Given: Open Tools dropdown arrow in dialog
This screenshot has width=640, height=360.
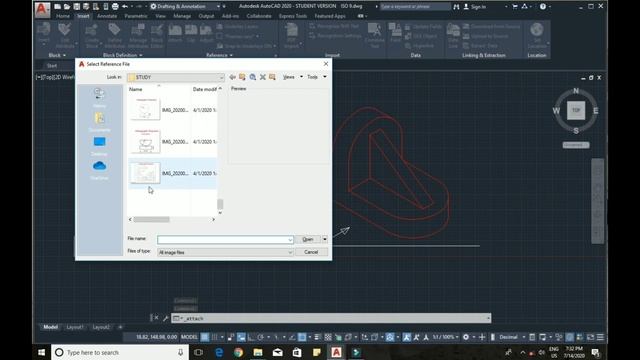Looking at the screenshot, I should coord(325,77).
